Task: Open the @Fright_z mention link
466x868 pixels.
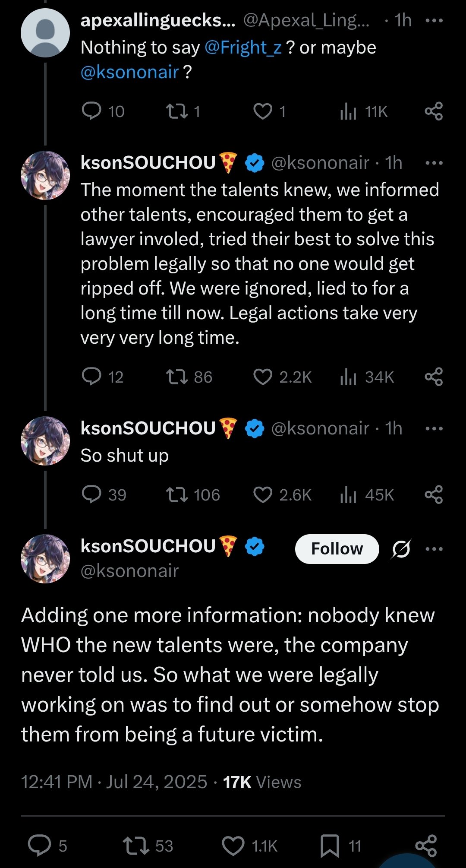Action: point(243,48)
